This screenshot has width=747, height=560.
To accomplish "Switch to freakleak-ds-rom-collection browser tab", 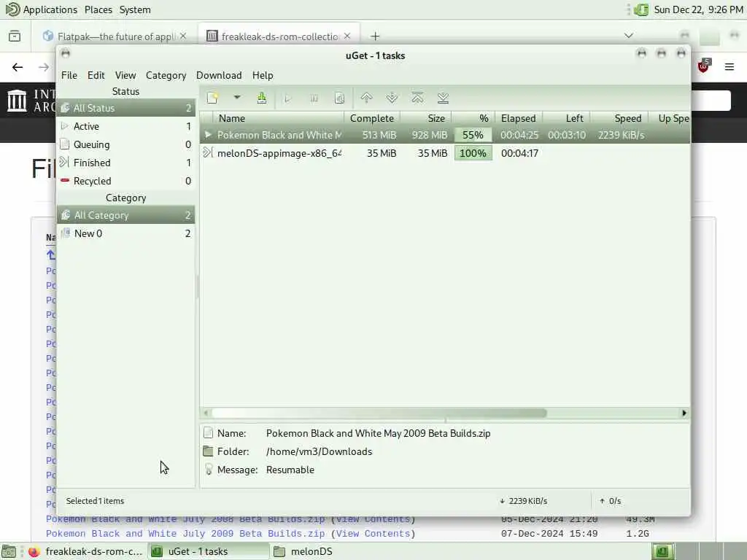I will coord(279,36).
